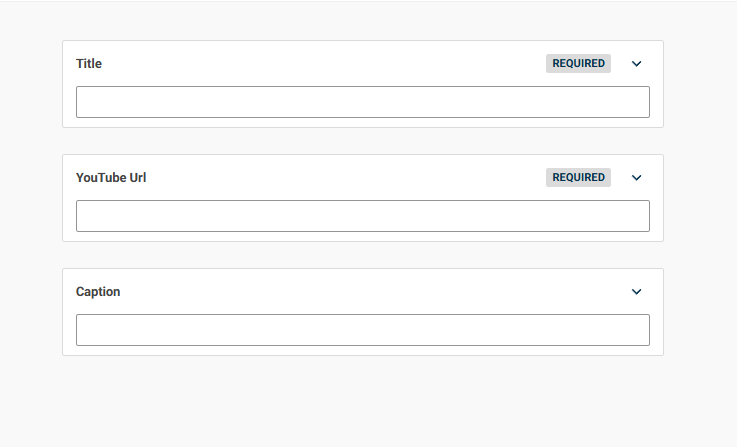Click the Caption field label
The height and width of the screenshot is (447, 737).
98,292
